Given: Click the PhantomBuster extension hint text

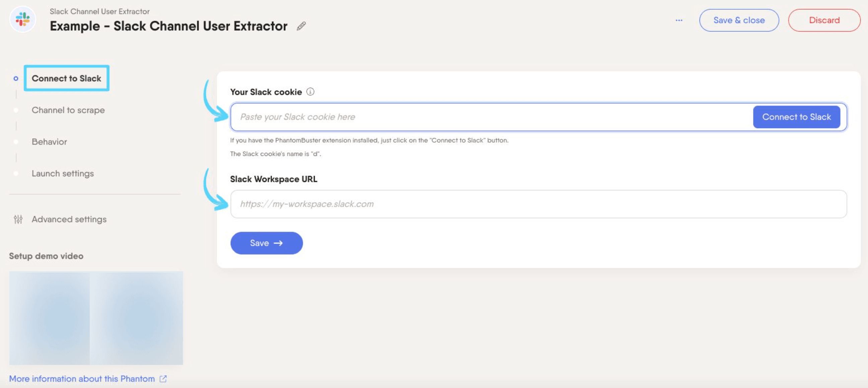Looking at the screenshot, I should [369, 140].
